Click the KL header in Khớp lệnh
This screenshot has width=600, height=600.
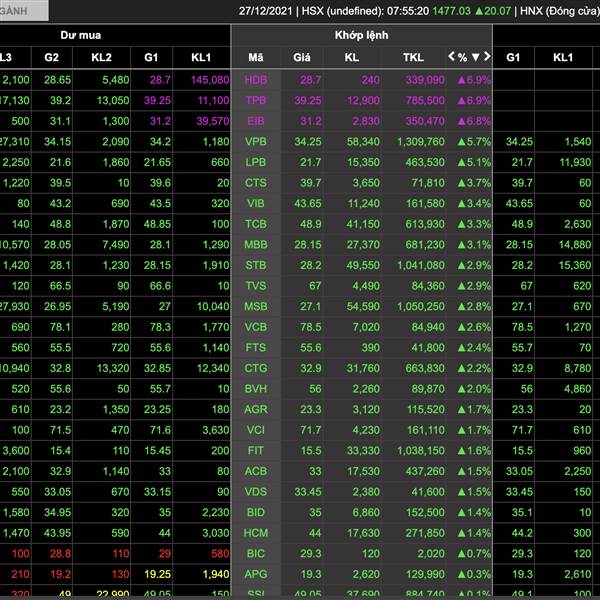pyautogui.click(x=351, y=57)
